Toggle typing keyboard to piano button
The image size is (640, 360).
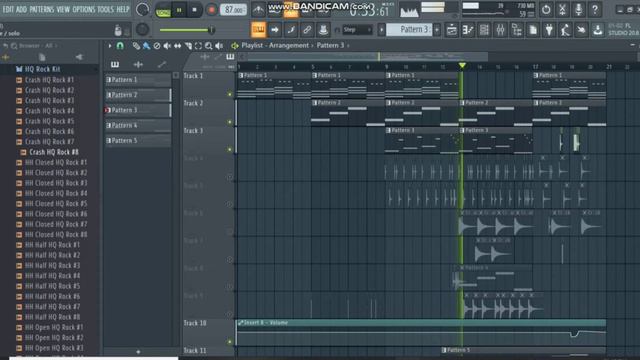[x=258, y=29]
